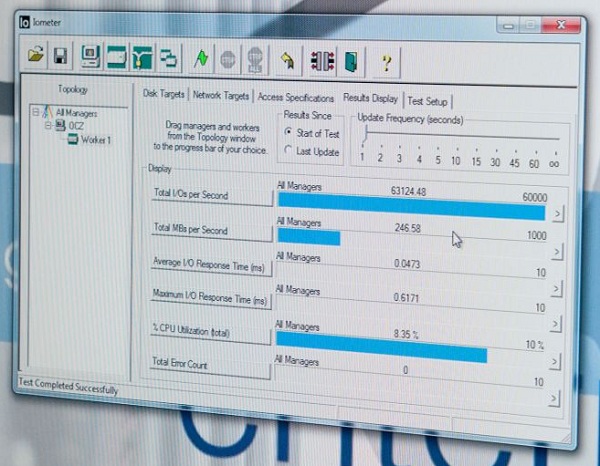Start a new network worker
Screen dimensions: 600x466
tap(144, 58)
